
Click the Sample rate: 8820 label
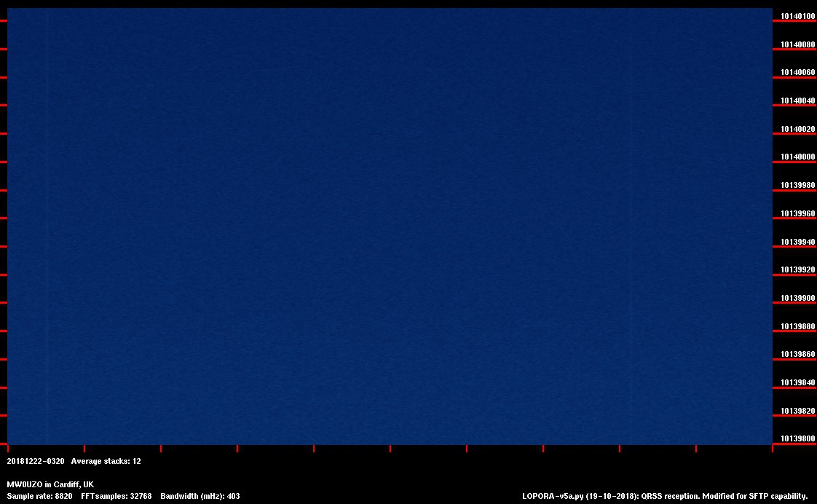point(39,496)
